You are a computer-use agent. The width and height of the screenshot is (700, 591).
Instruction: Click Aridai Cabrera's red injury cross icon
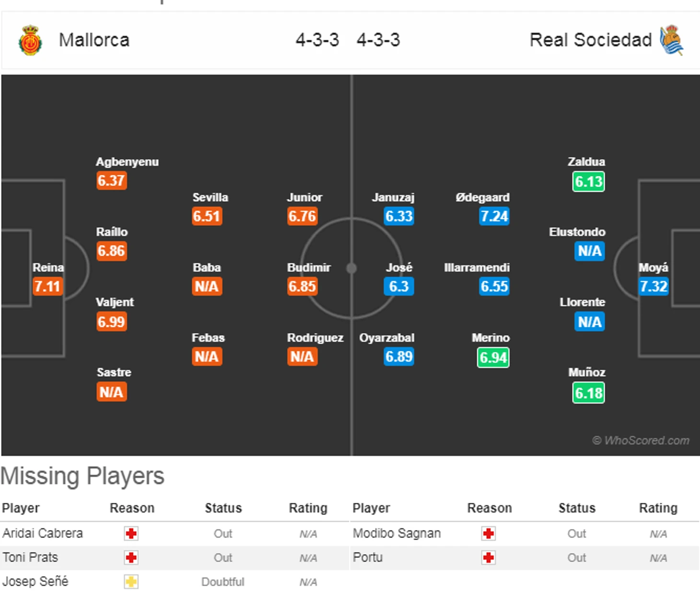[131, 533]
